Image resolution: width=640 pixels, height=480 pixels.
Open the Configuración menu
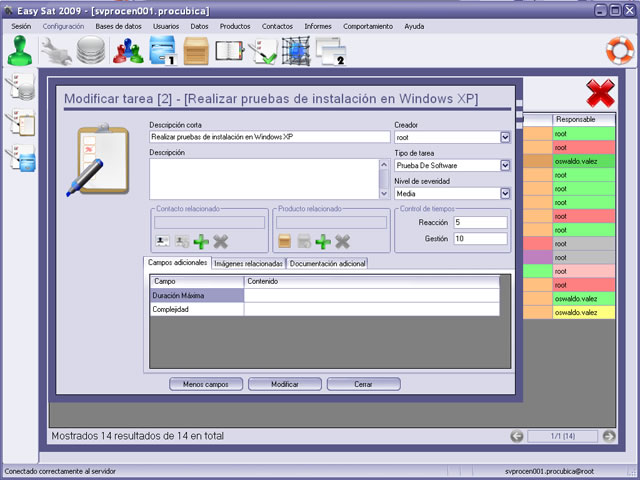63,27
